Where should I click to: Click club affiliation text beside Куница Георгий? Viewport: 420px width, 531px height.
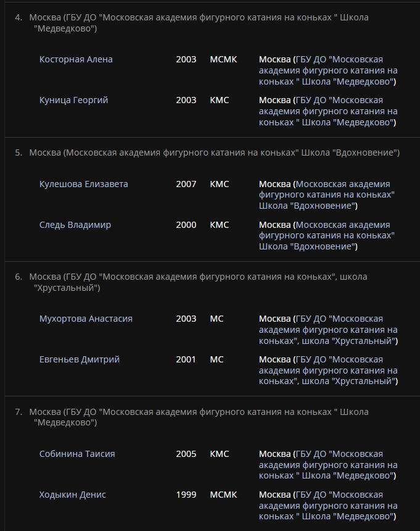[x=328, y=111]
